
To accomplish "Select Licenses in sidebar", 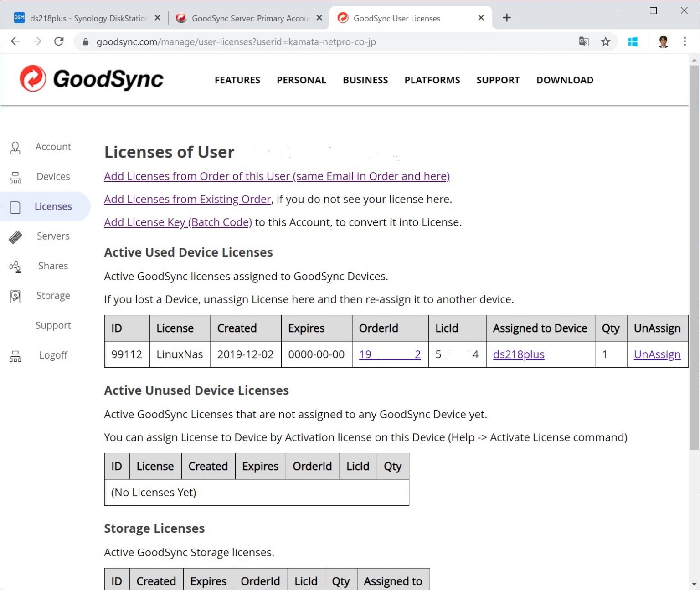I will [x=53, y=206].
